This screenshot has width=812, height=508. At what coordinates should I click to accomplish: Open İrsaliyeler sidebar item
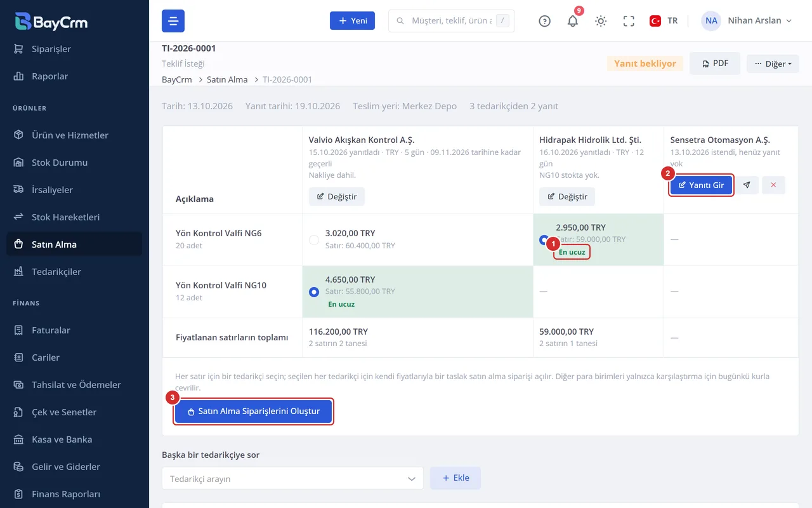(x=74, y=190)
